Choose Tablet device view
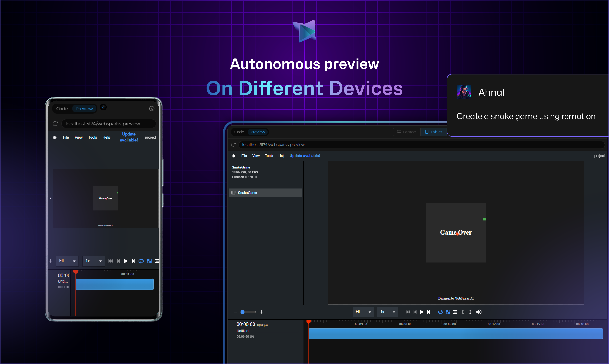 [x=434, y=132]
